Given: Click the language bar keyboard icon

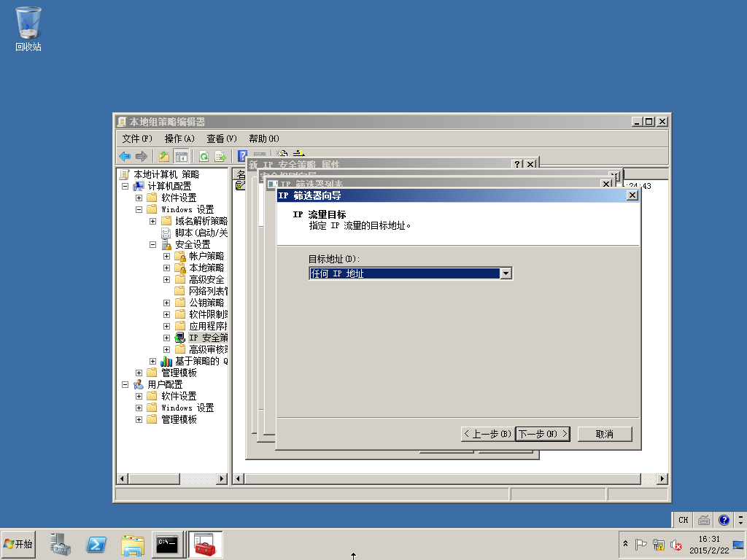Looking at the screenshot, I should 704,520.
